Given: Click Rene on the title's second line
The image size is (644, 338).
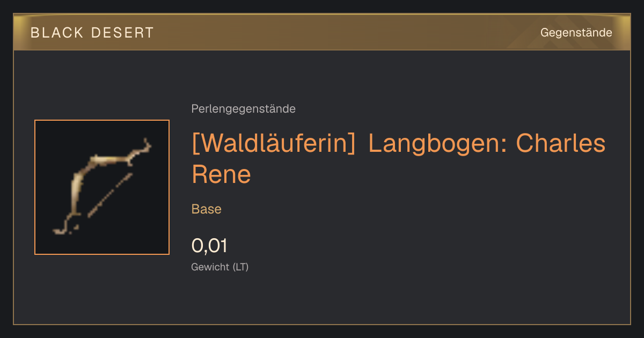Looking at the screenshot, I should point(221,174).
